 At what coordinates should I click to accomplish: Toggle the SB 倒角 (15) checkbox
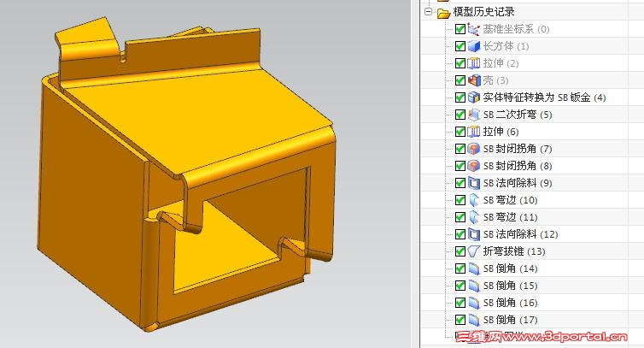pos(460,286)
